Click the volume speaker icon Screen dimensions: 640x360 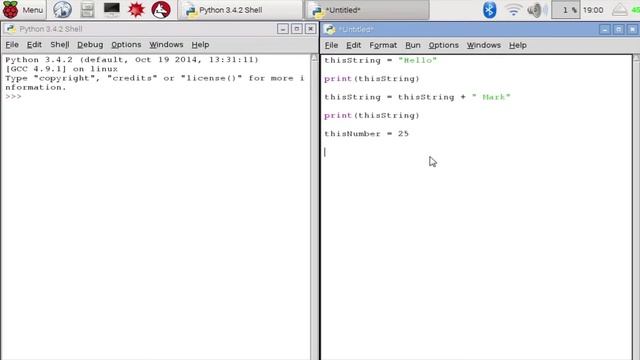click(x=535, y=10)
